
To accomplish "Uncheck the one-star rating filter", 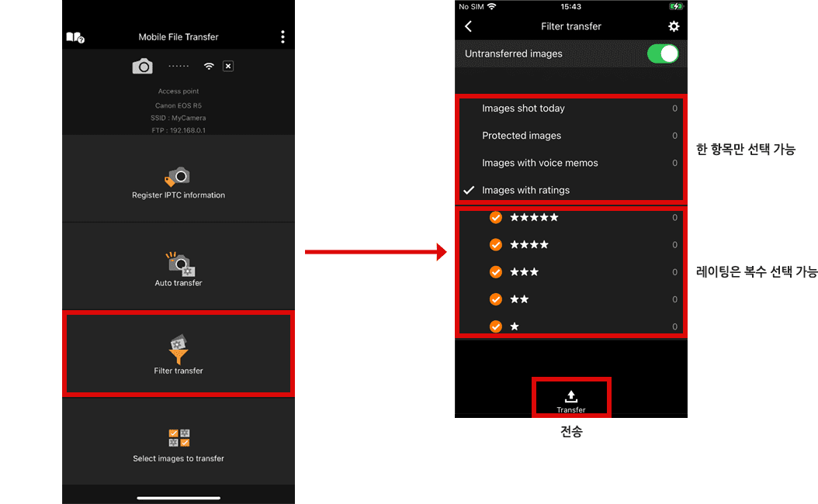I will (496, 326).
